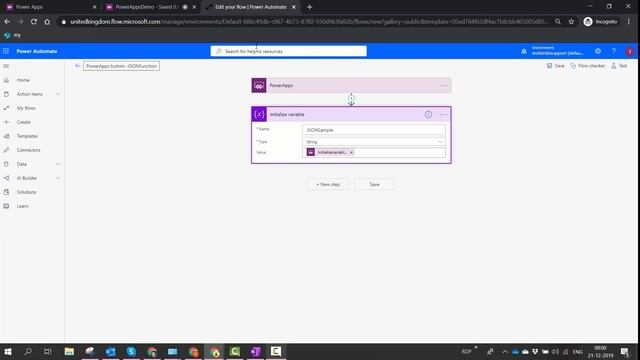Open OneNote from taskbar
This screenshot has height=360, width=640.
click(x=255, y=351)
